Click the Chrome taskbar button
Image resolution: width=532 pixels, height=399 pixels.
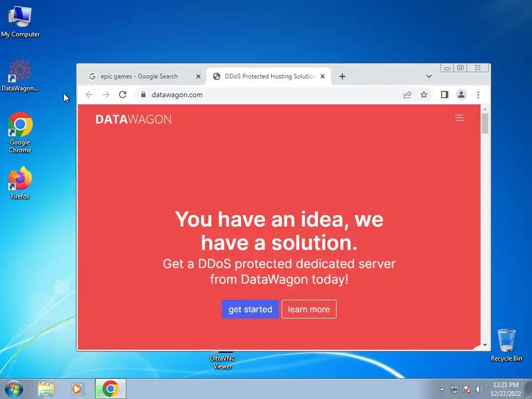tap(110, 389)
